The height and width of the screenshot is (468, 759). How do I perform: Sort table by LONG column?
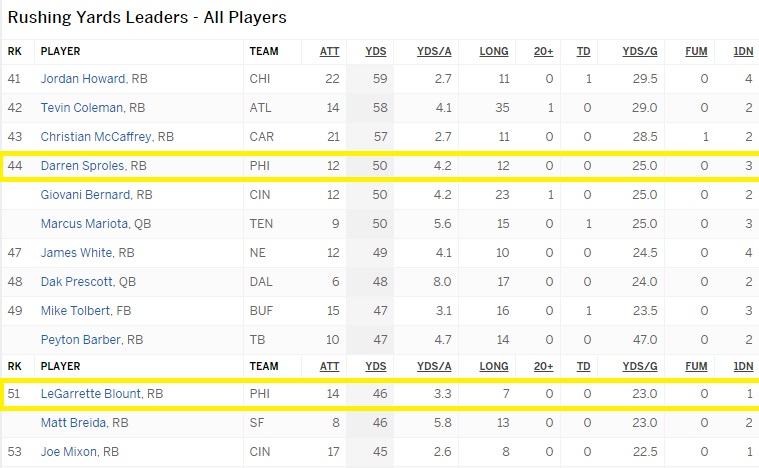tap(493, 51)
